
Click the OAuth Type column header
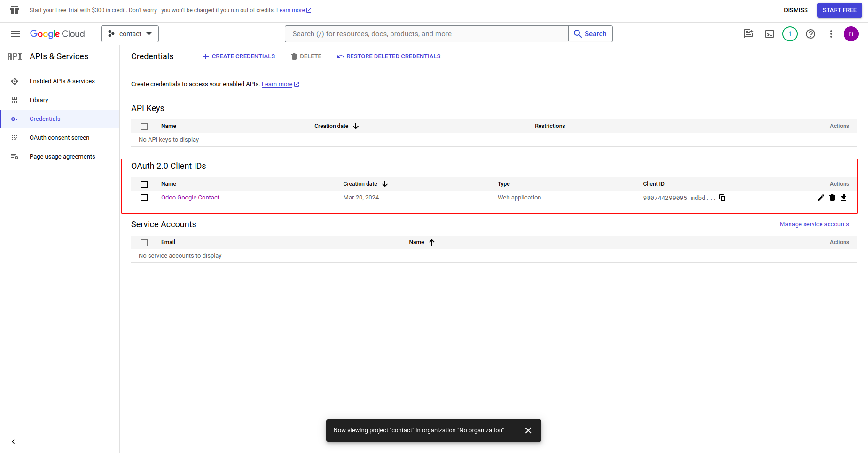(x=504, y=184)
